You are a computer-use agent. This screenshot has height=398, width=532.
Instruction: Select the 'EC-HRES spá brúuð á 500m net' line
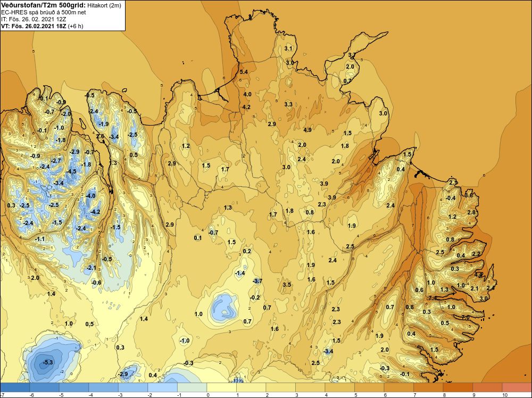[44, 12]
